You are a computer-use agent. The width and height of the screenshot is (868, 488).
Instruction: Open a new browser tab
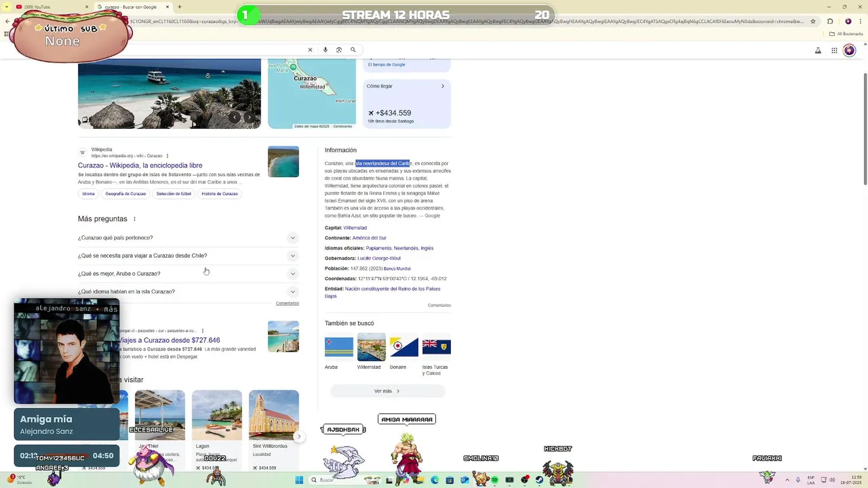179,7
